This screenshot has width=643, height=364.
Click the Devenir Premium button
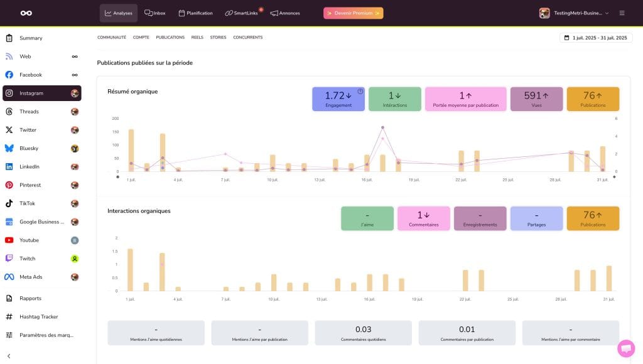(x=353, y=13)
